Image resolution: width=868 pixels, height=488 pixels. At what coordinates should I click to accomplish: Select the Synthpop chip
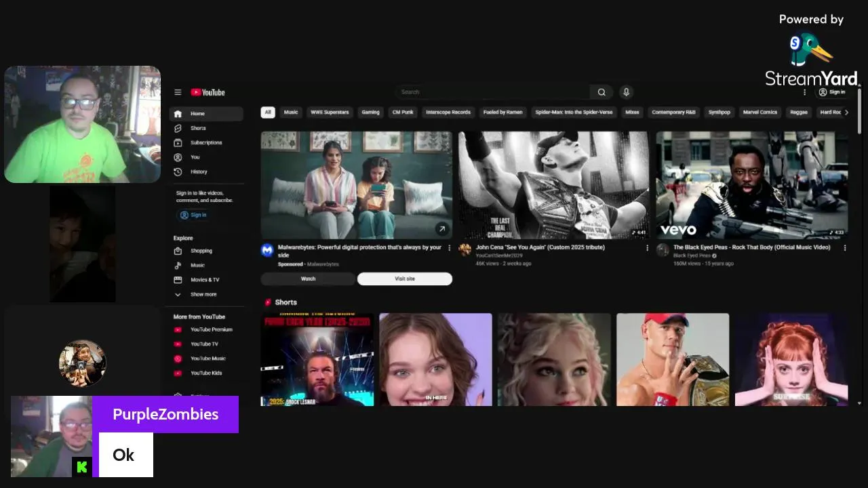tap(719, 112)
